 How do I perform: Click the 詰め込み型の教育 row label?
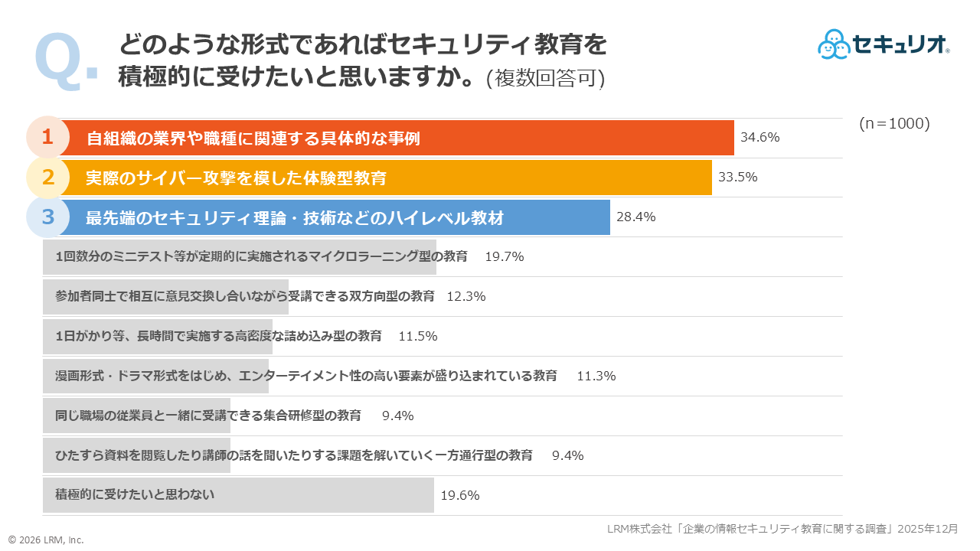pyautogui.click(x=218, y=336)
